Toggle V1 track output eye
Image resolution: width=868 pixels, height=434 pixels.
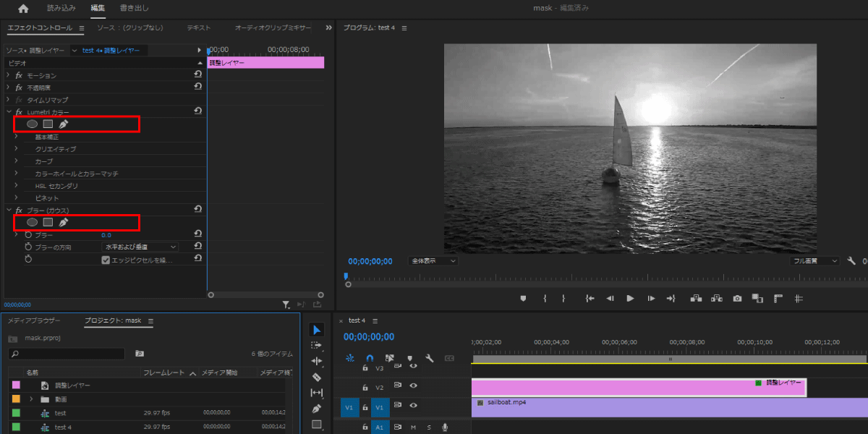414,405
